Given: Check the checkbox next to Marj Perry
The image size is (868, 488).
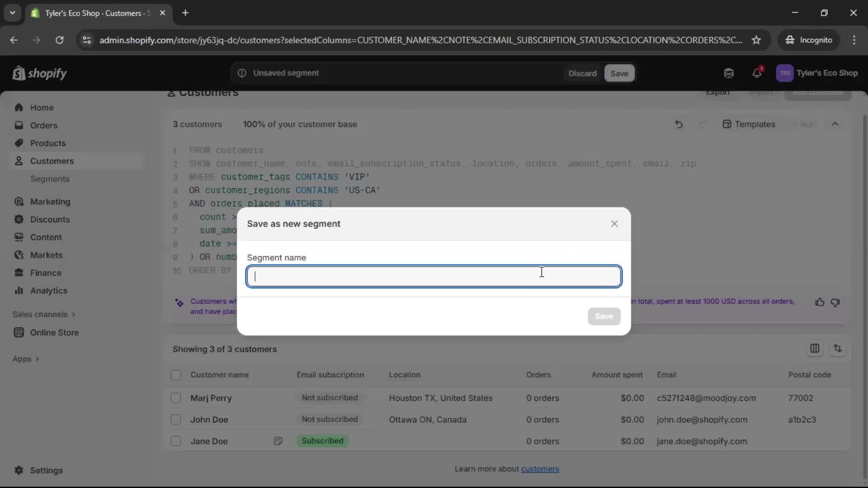Looking at the screenshot, I should [x=176, y=398].
